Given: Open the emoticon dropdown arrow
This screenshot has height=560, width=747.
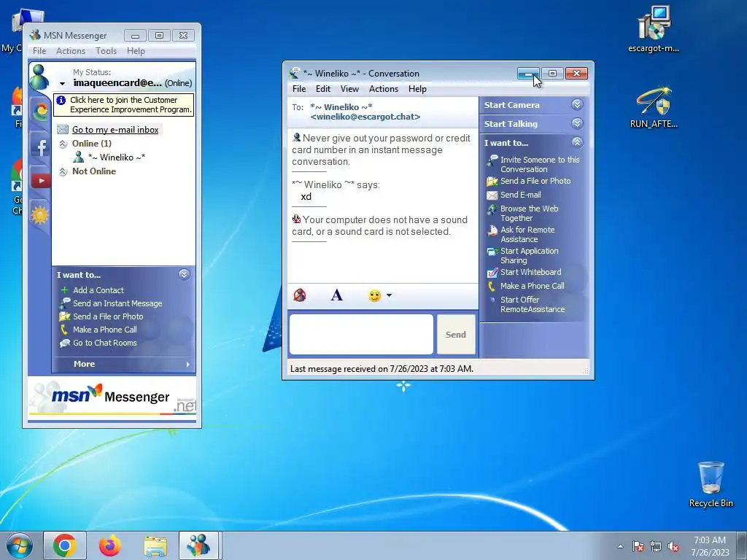Looking at the screenshot, I should (x=389, y=296).
